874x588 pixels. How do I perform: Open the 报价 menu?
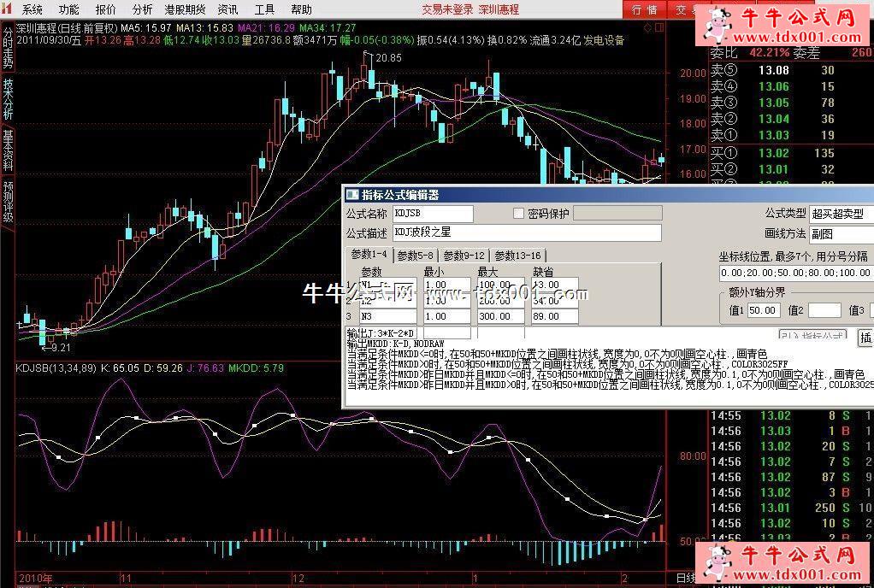(x=105, y=9)
